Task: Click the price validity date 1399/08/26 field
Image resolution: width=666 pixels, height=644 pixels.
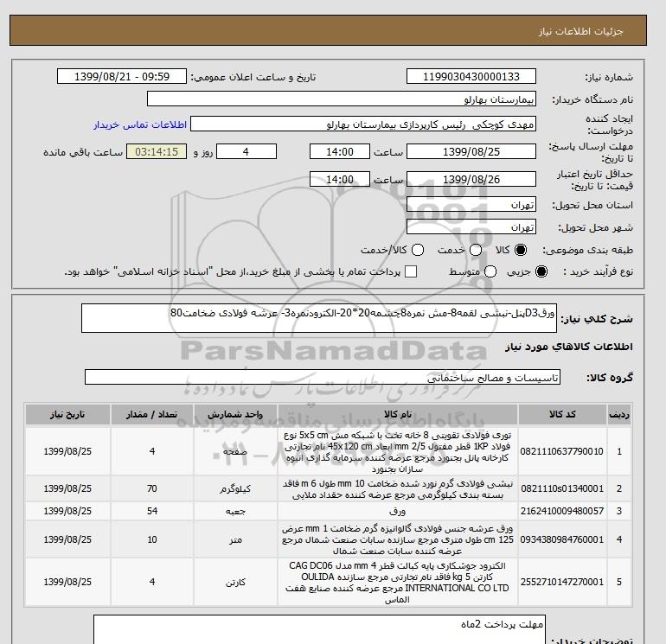Action: pos(471,179)
